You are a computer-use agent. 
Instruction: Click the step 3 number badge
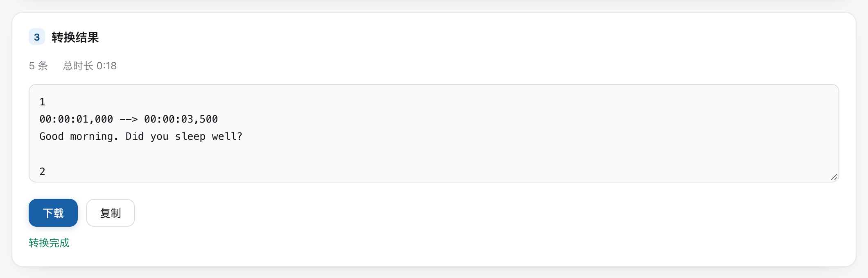[37, 37]
